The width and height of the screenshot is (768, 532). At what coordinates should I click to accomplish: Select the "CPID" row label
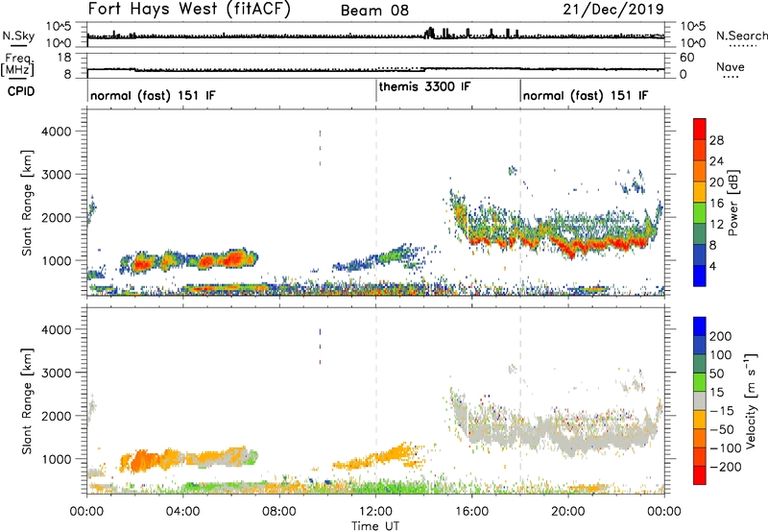21,91
